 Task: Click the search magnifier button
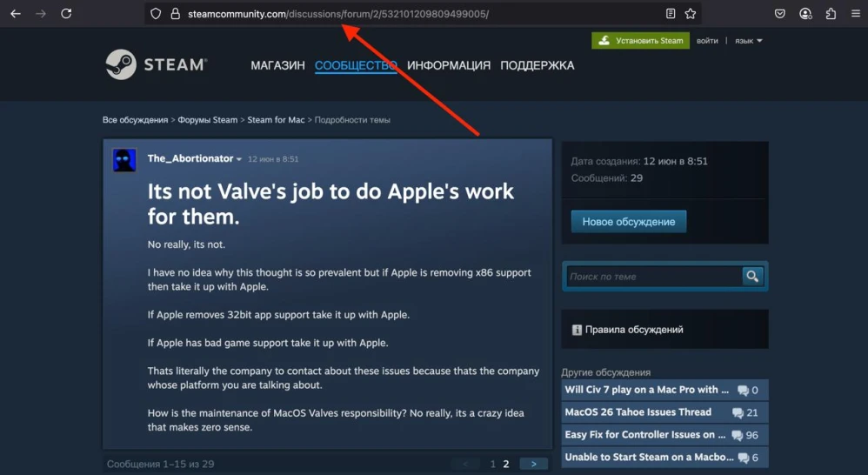(x=752, y=277)
